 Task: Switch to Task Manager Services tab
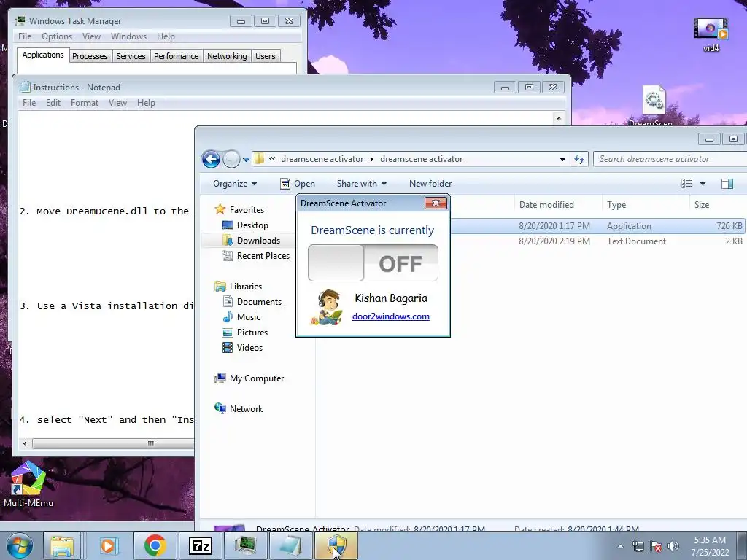point(131,56)
